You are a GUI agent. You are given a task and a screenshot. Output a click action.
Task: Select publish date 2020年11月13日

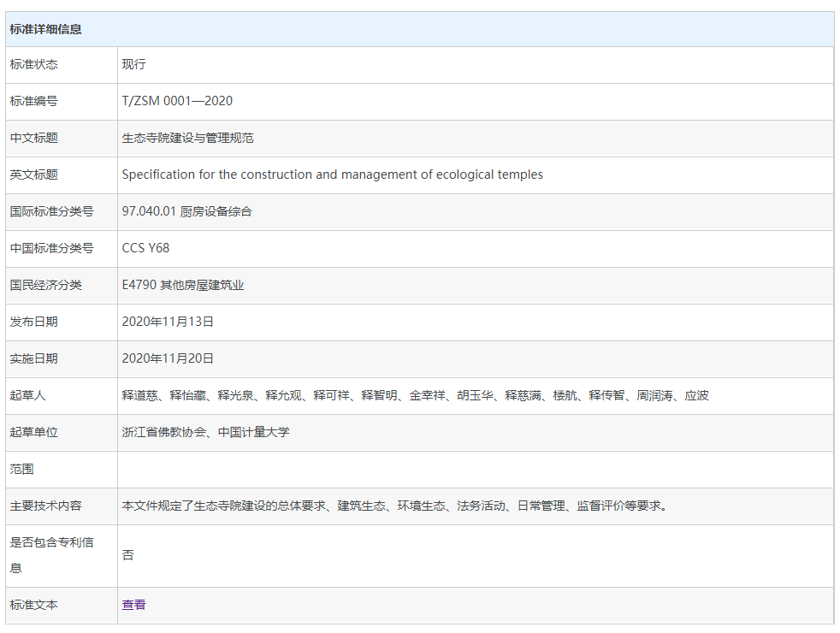pos(168,322)
